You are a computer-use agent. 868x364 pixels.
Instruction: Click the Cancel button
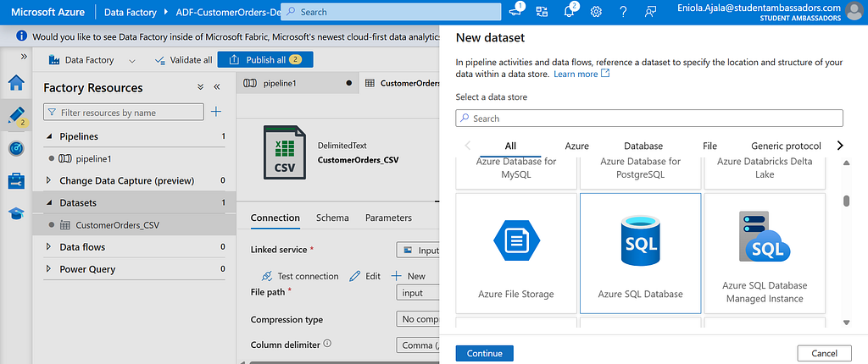tap(825, 353)
